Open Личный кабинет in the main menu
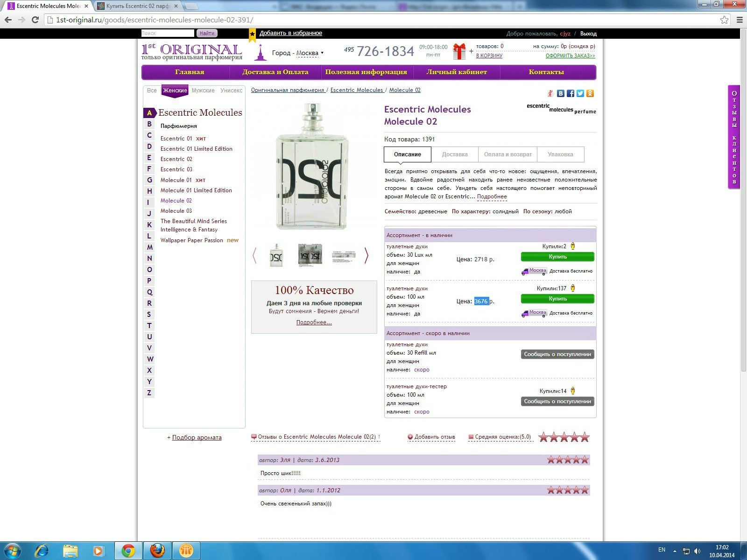 (x=457, y=72)
